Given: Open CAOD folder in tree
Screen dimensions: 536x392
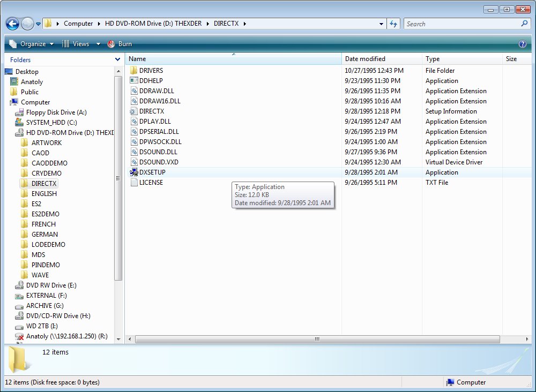Looking at the screenshot, I should pyautogui.click(x=40, y=153).
